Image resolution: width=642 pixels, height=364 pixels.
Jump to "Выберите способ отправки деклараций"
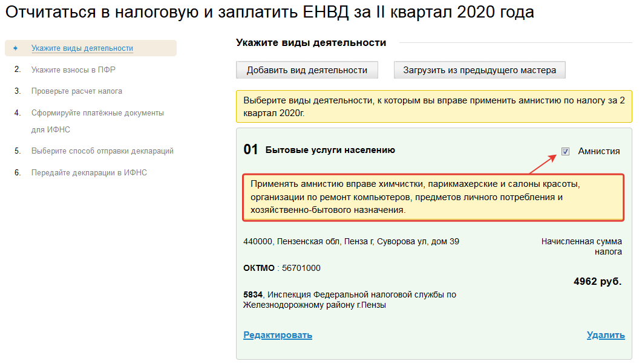point(102,151)
